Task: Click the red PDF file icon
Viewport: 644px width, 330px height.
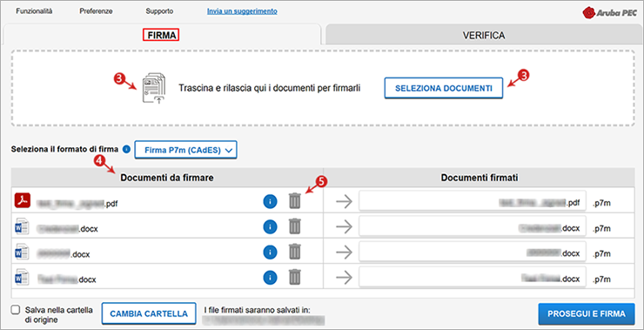Action: (23, 200)
